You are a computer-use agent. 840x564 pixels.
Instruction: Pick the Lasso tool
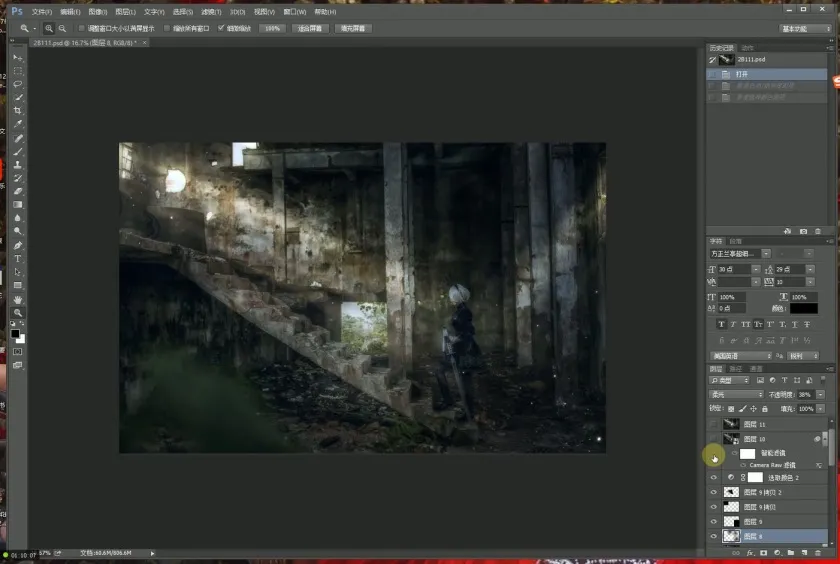tap(18, 84)
